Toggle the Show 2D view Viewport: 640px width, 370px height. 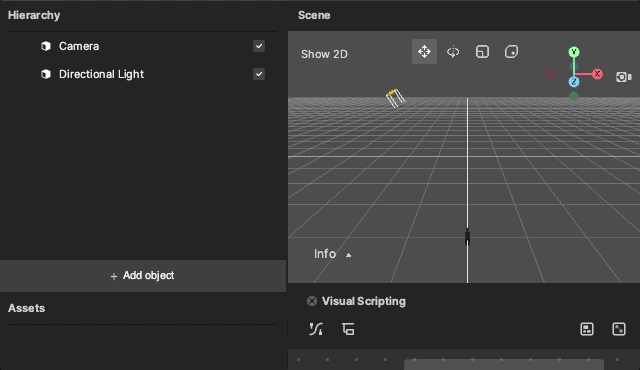(x=324, y=54)
